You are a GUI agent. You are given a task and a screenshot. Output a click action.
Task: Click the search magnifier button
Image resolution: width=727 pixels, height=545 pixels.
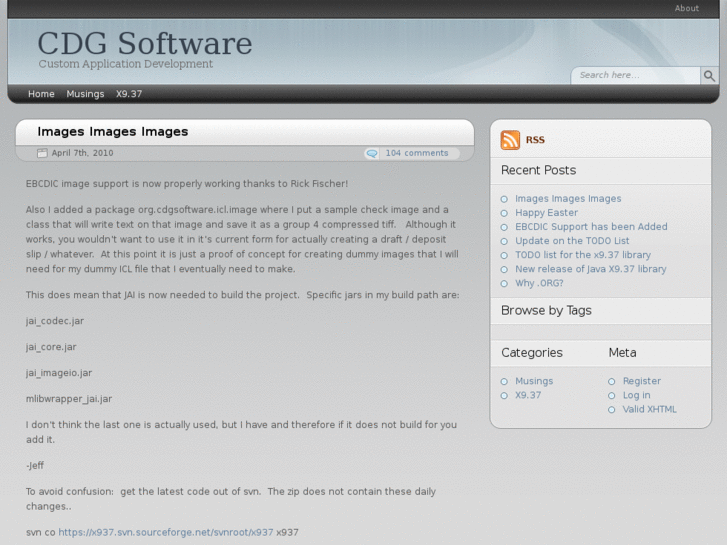[709, 76]
